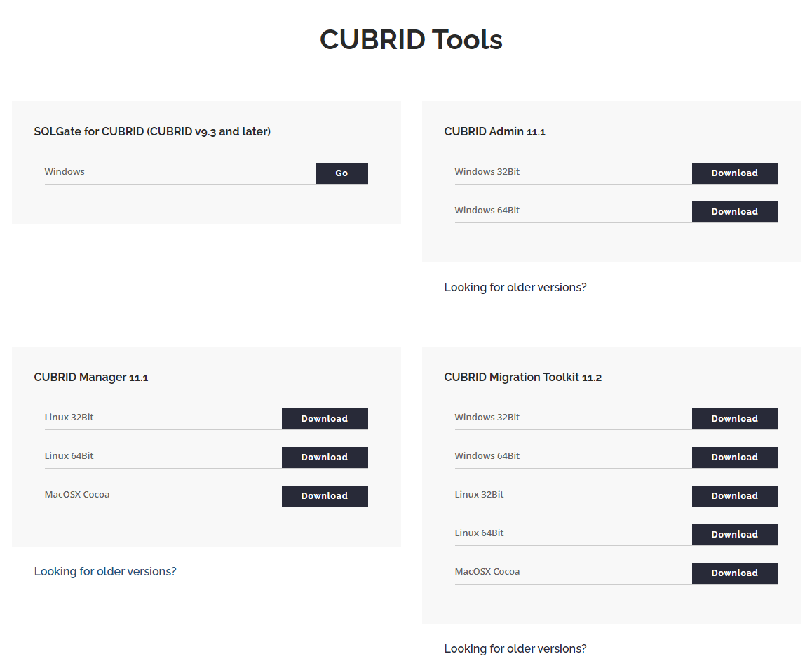The height and width of the screenshot is (661, 812).
Task: Click Linux 64Bit label in CUBRID Manager
Action: pos(69,456)
